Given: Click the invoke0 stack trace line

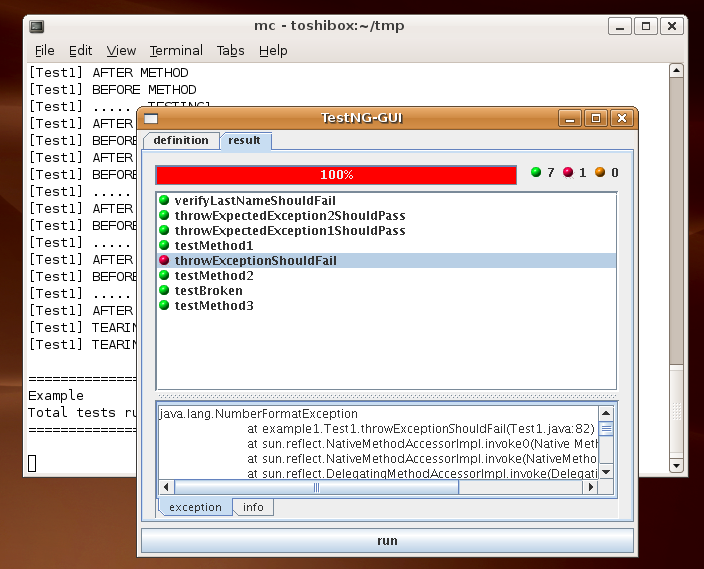Looking at the screenshot, I should coord(422,444).
